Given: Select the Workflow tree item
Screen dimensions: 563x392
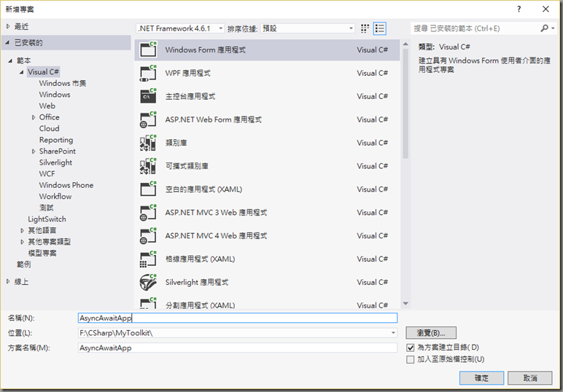Looking at the screenshot, I should coord(55,197).
